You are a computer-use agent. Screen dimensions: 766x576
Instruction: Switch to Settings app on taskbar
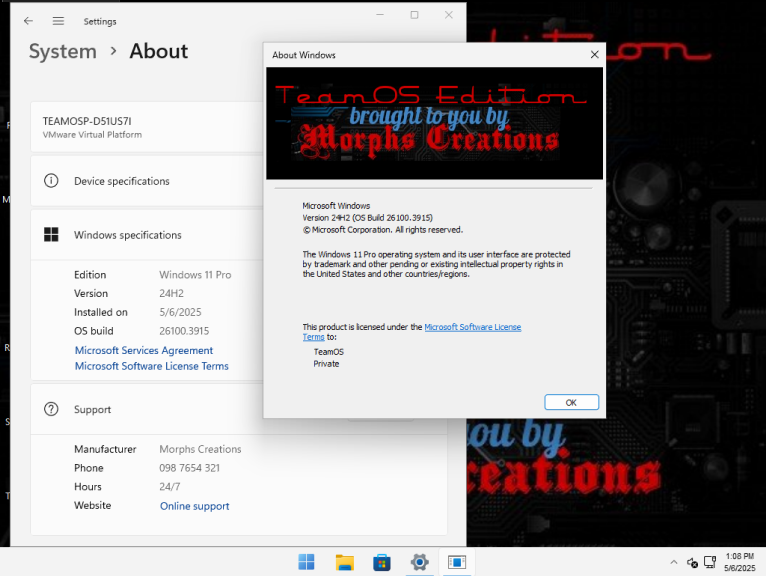(419, 562)
